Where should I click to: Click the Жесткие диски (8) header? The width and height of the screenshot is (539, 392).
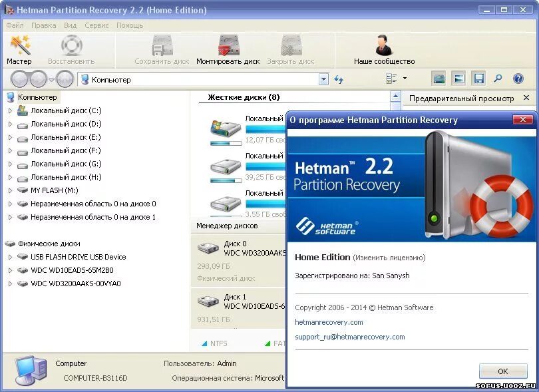click(x=244, y=97)
